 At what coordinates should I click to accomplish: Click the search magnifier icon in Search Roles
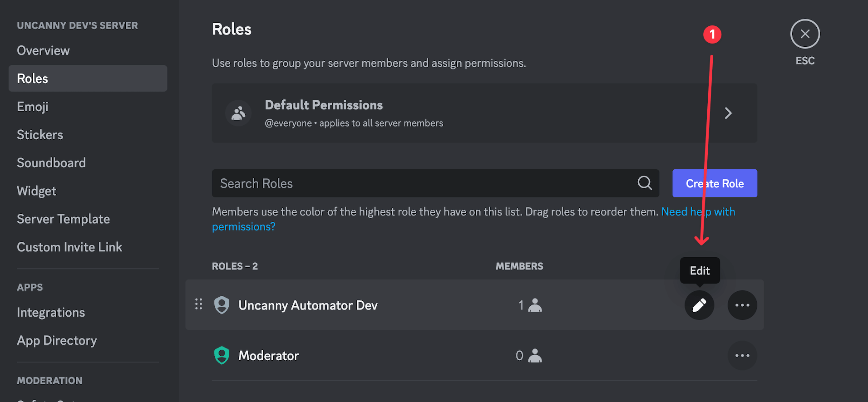pos(645,183)
